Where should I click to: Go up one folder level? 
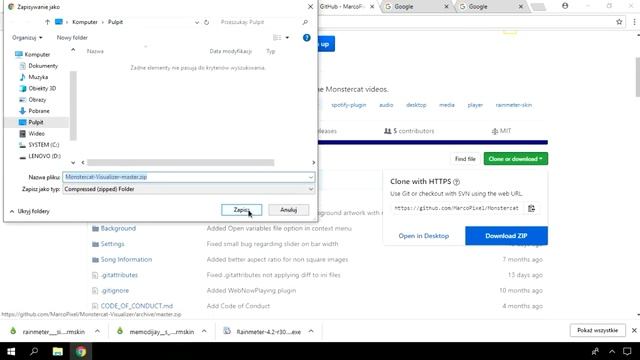pyautogui.click(x=47, y=22)
